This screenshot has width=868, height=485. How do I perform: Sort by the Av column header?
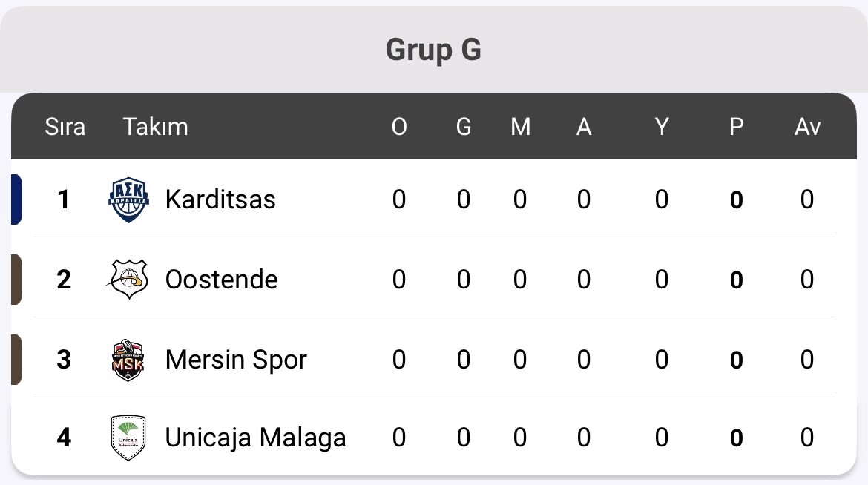(x=807, y=127)
